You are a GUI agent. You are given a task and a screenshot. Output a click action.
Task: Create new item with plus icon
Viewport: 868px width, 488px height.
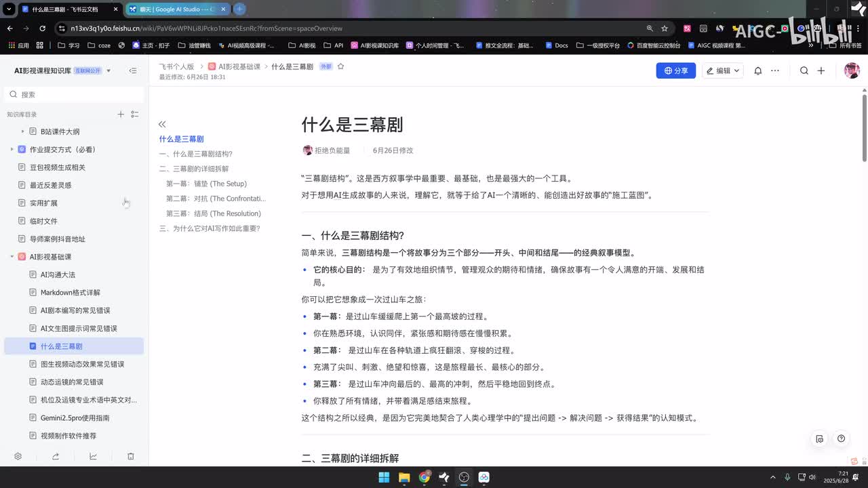coord(821,70)
